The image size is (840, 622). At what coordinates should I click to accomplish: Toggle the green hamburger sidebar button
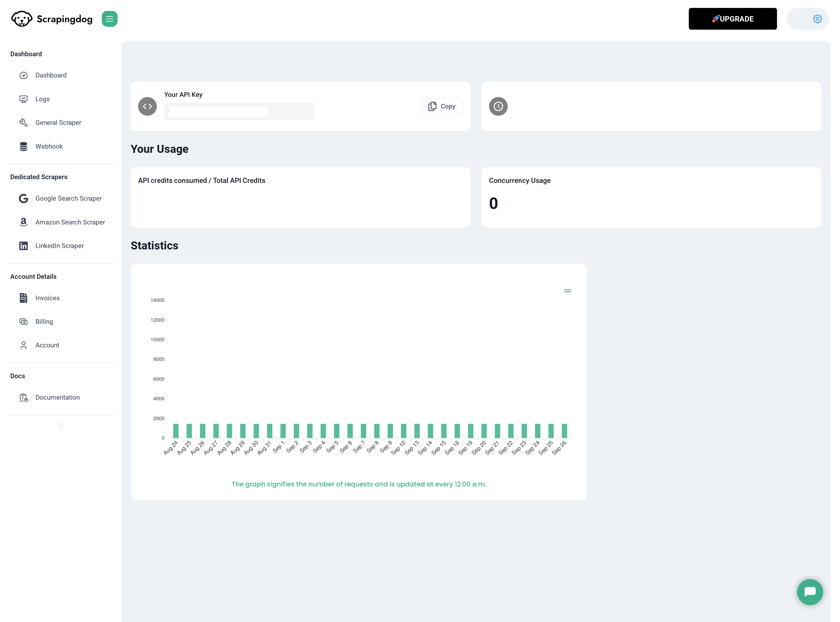110,19
